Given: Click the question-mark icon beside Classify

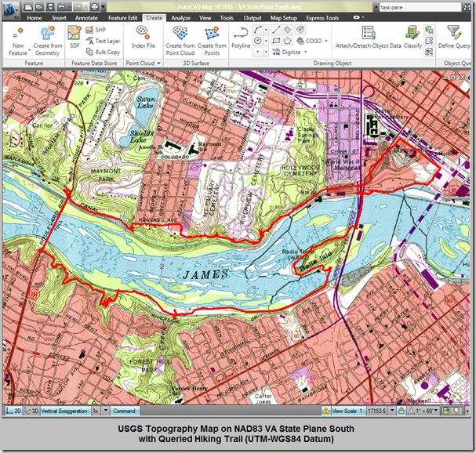Looking at the screenshot, I should 429,52.
